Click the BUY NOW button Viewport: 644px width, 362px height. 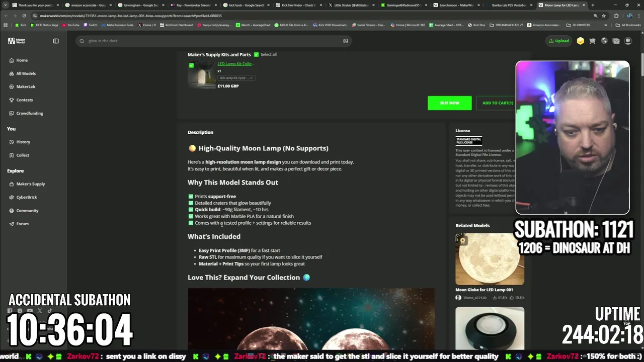pos(450,103)
